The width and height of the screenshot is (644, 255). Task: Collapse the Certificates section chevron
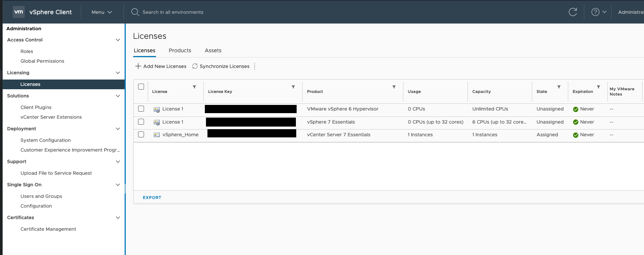[x=118, y=218]
